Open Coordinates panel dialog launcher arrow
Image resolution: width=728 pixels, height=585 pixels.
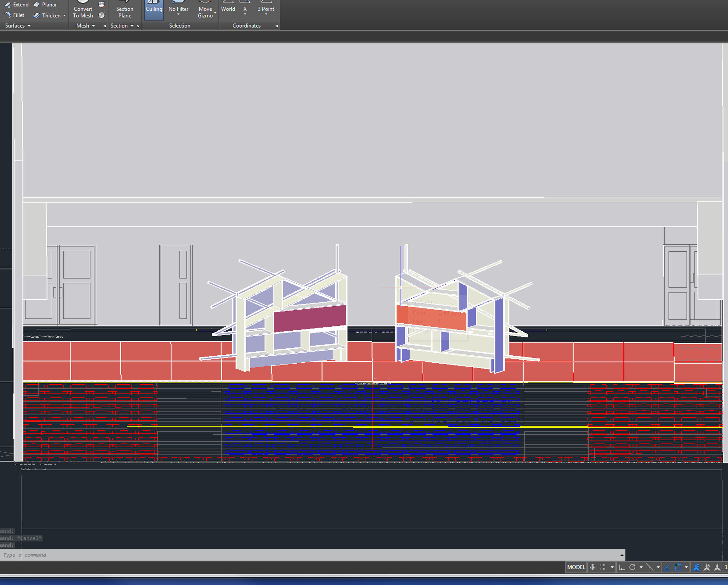tap(277, 26)
